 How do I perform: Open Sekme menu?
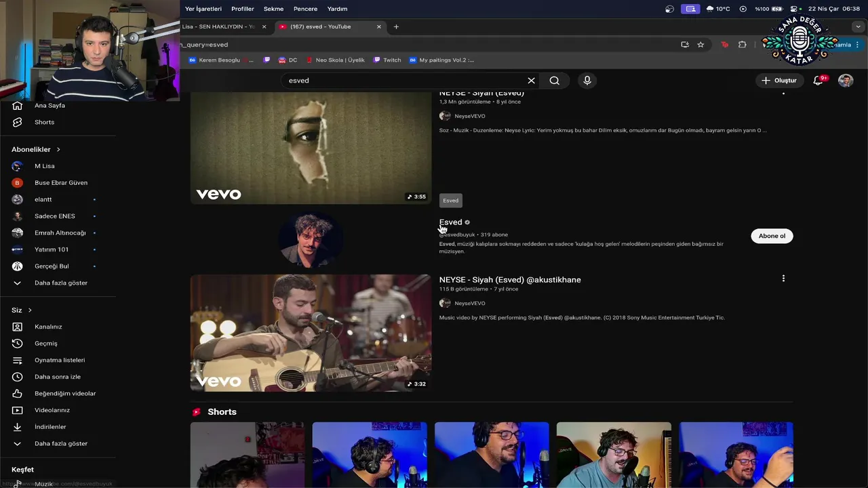(x=273, y=9)
